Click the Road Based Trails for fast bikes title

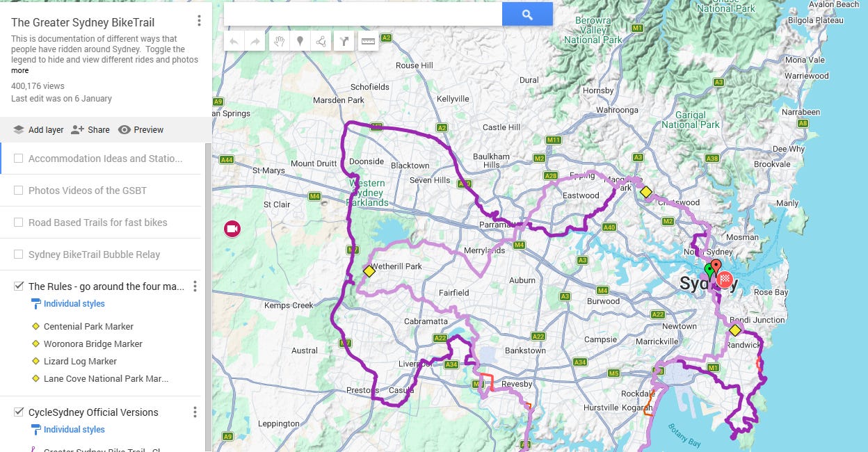coord(97,223)
